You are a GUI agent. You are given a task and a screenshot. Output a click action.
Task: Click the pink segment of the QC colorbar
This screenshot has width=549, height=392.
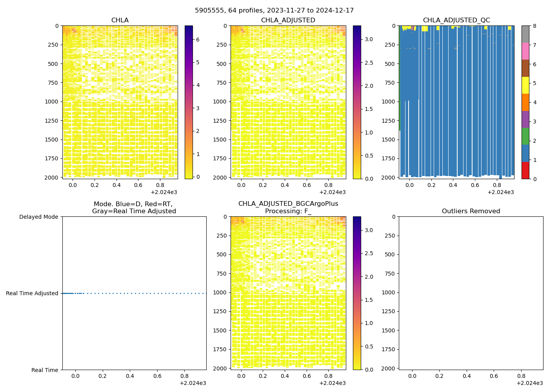click(525, 51)
